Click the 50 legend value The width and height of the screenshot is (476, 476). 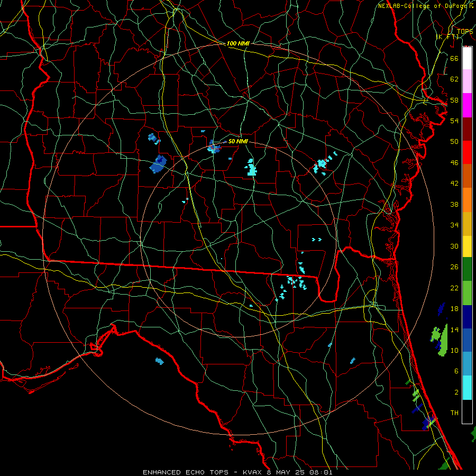[454, 141]
